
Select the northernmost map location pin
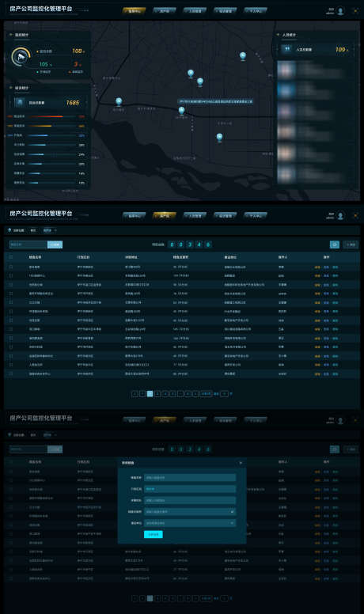click(x=243, y=55)
